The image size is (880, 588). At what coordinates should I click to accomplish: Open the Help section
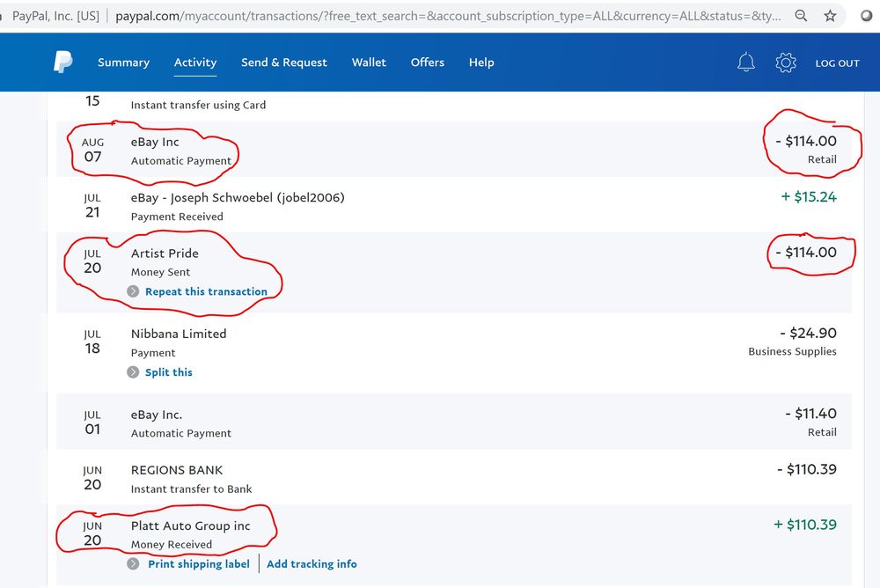481,62
